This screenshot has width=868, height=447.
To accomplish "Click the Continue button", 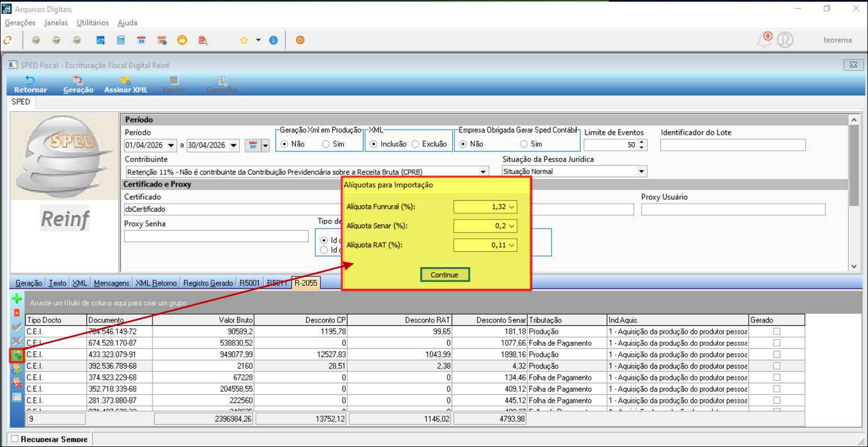I will [x=444, y=275].
